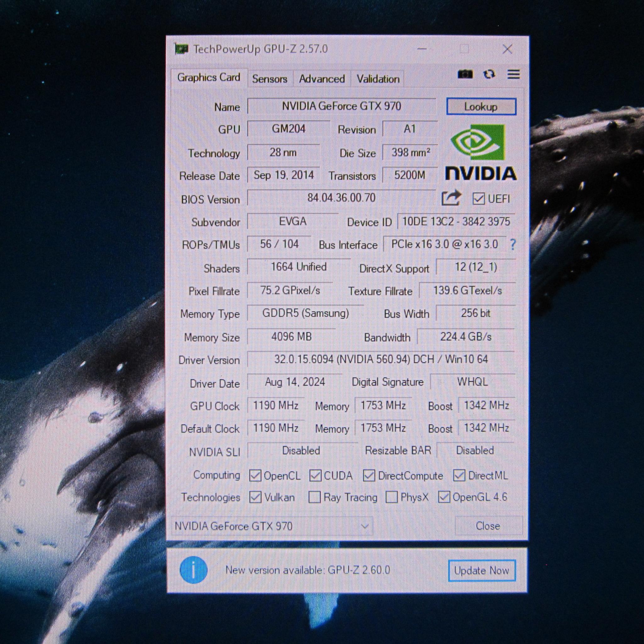Toggle the OpenGL 4.6 checkbox
644x644 pixels.
click(444, 497)
